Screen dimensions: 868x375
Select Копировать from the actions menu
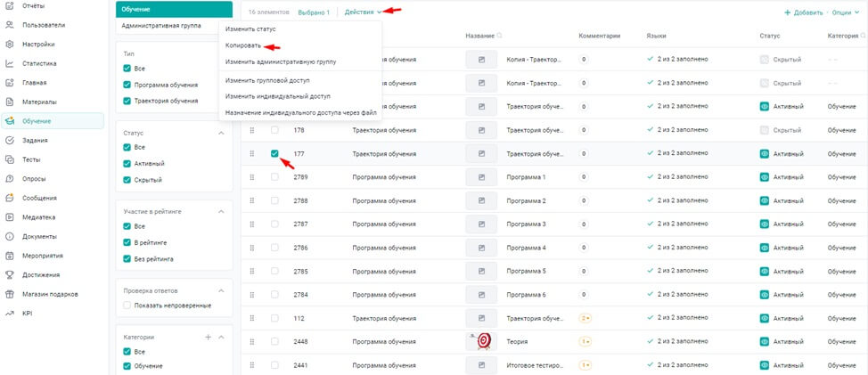tap(243, 45)
